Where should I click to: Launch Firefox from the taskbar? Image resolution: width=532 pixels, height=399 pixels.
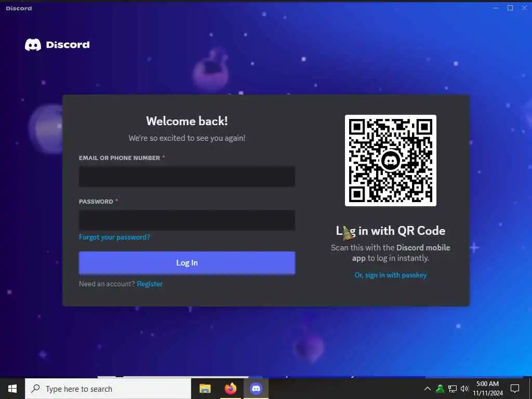tap(230, 389)
